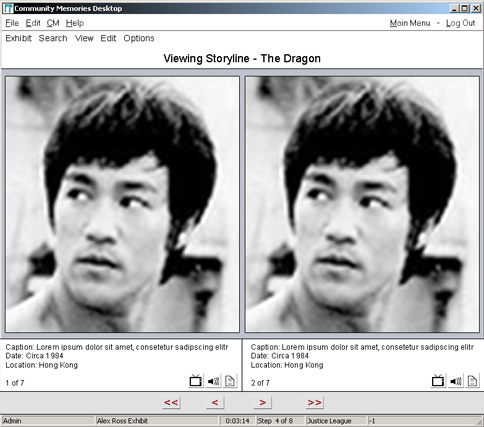The width and height of the screenshot is (484, 427).
Task: Jump to last with >> button
Action: 314,403
